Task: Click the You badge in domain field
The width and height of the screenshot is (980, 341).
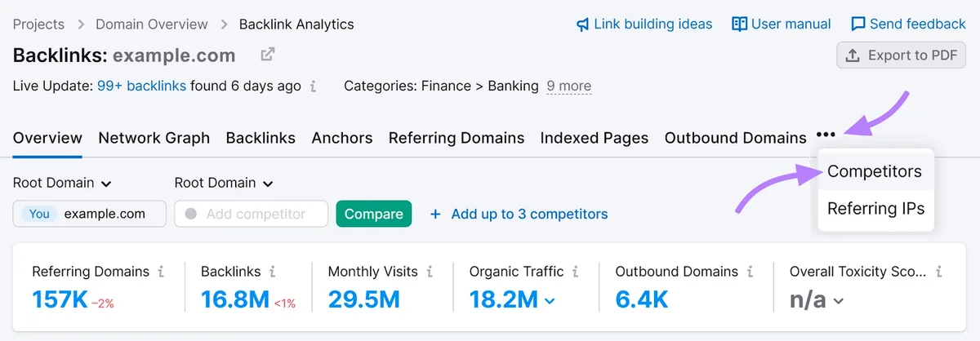Action: [x=39, y=214]
